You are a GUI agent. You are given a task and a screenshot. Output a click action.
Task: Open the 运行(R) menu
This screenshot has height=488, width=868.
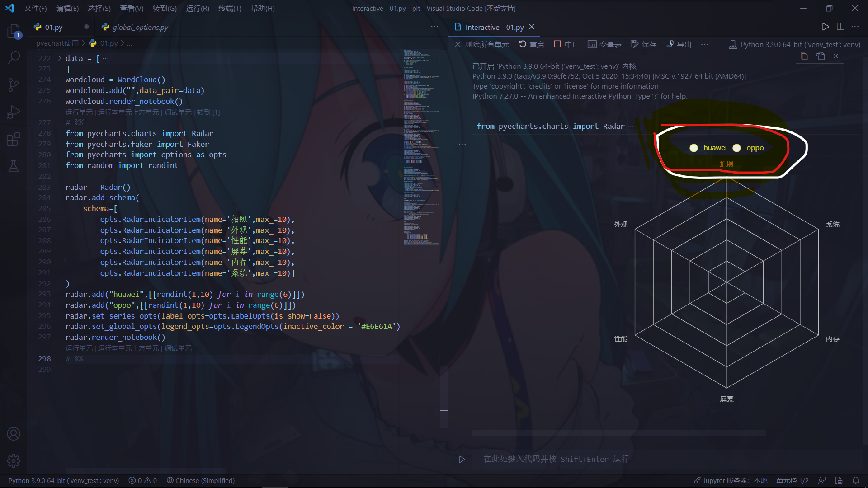pyautogui.click(x=198, y=8)
